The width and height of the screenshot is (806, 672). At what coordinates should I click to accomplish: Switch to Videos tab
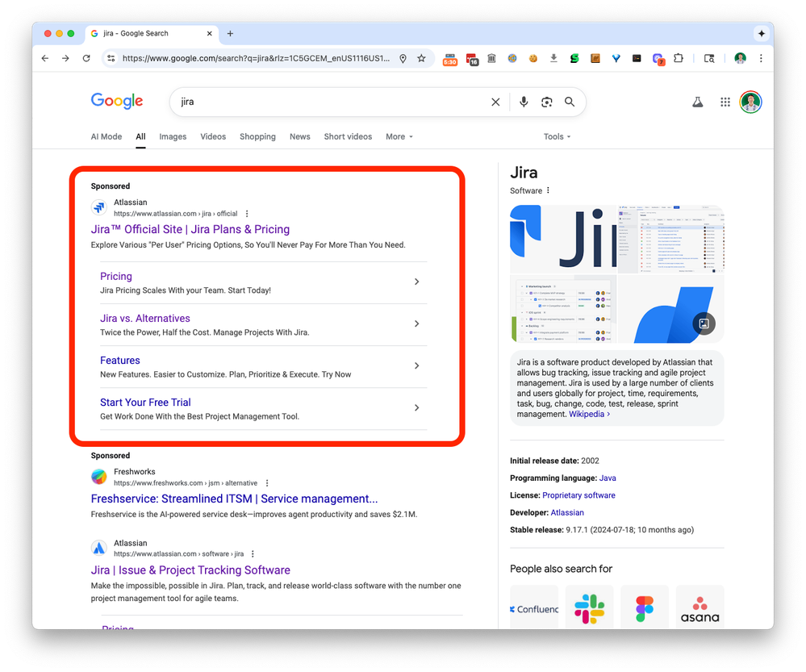(x=213, y=137)
